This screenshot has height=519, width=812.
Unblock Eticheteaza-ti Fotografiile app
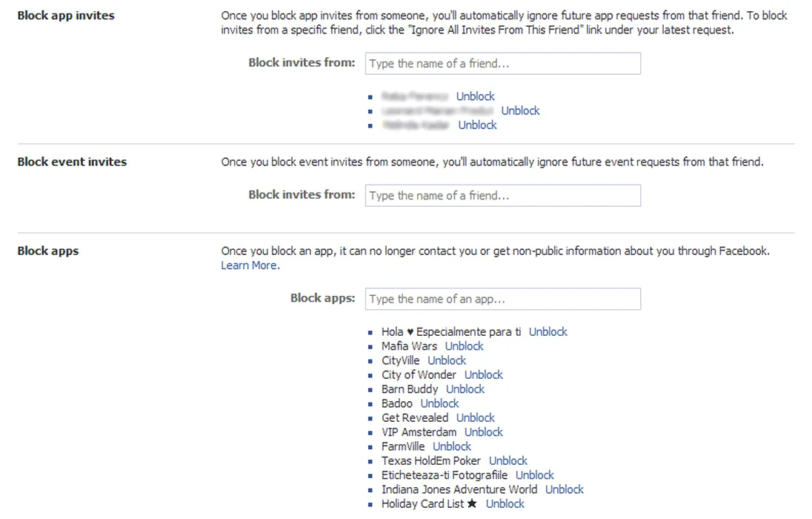(x=534, y=475)
